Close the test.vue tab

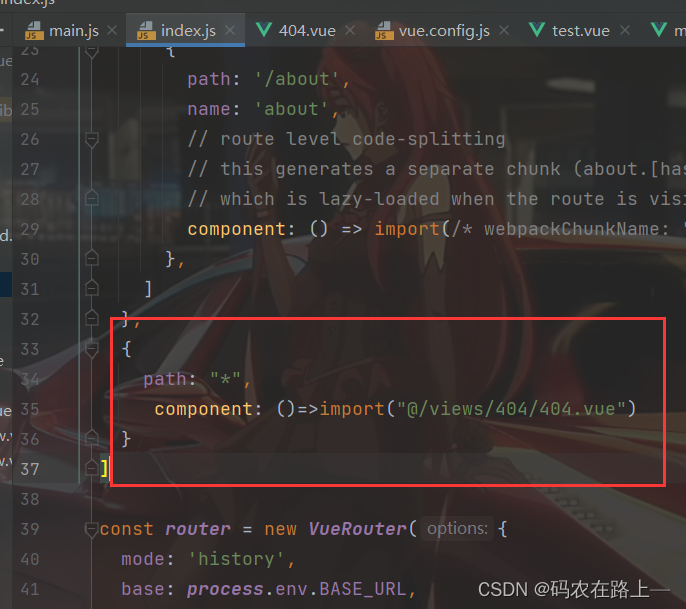[x=625, y=31]
